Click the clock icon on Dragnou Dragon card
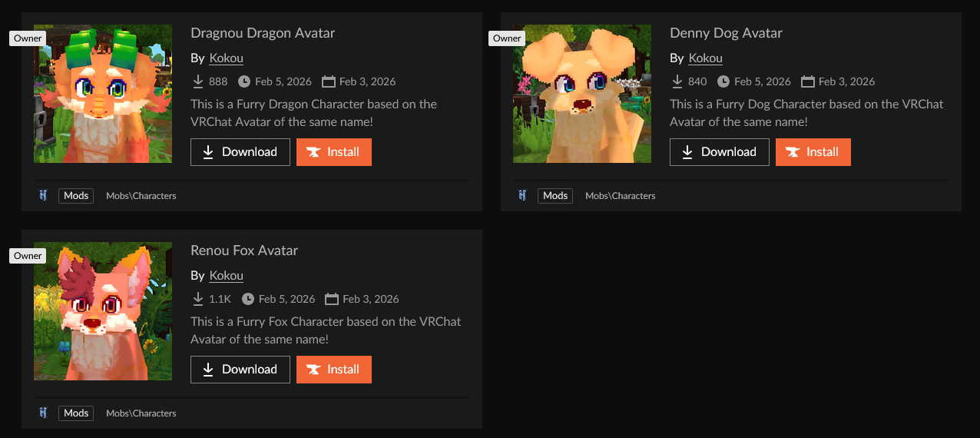 tap(244, 81)
